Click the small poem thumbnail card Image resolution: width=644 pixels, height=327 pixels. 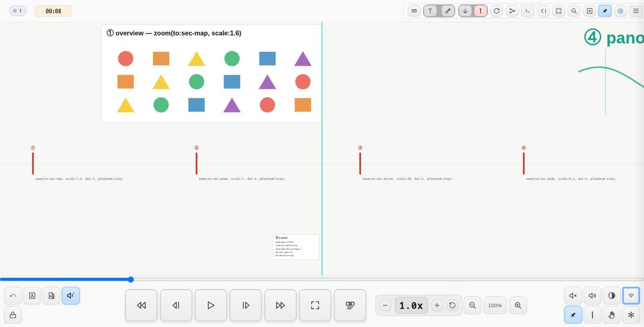[x=296, y=247]
